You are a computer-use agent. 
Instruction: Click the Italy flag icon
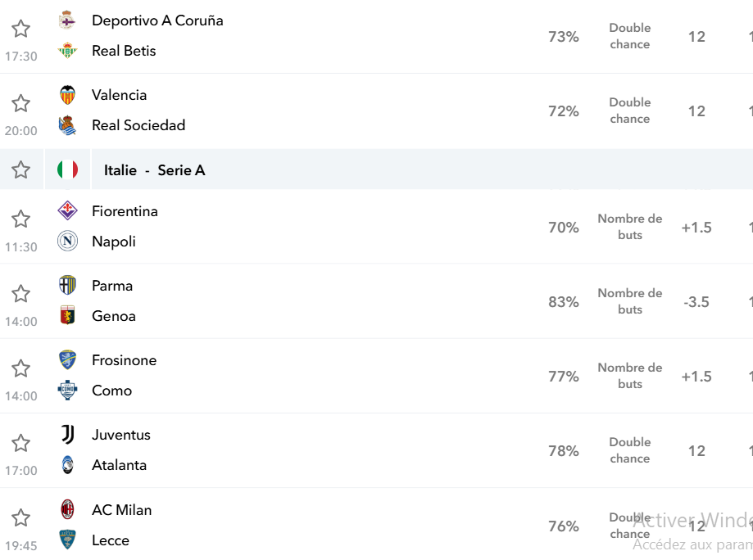pos(67,169)
